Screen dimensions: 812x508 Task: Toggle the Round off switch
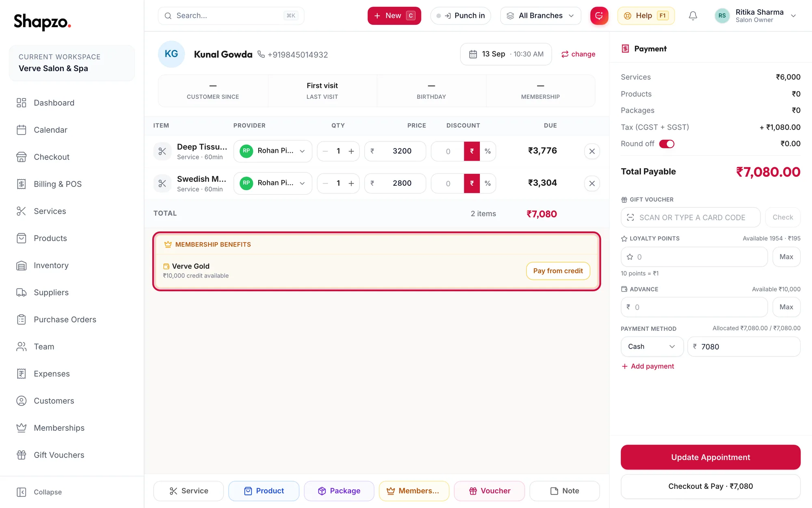(x=667, y=144)
